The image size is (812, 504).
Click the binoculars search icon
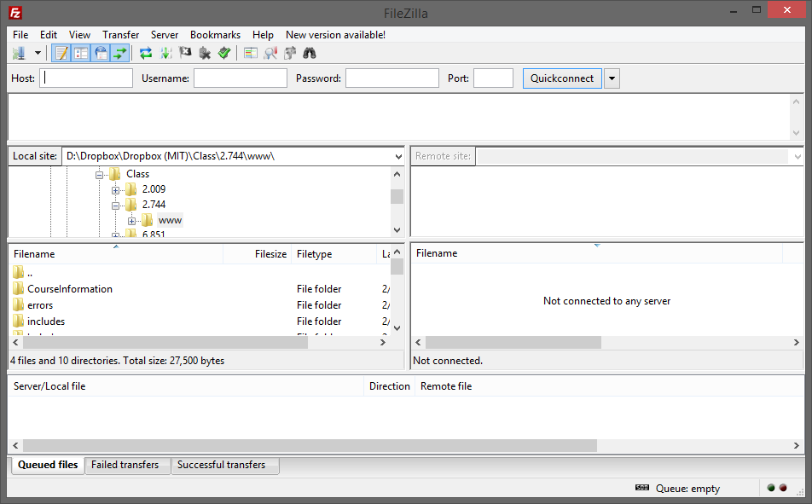[x=310, y=54]
